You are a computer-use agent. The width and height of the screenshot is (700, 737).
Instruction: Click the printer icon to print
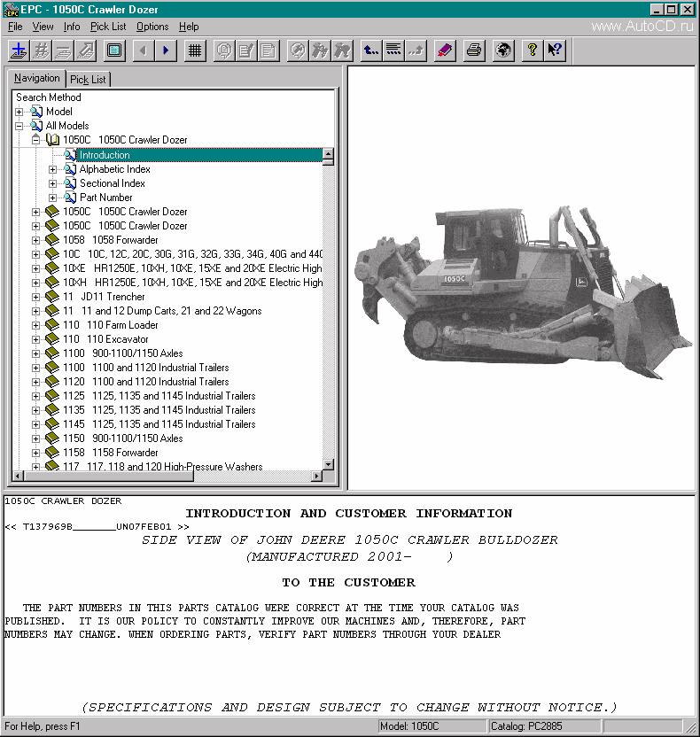[x=474, y=50]
